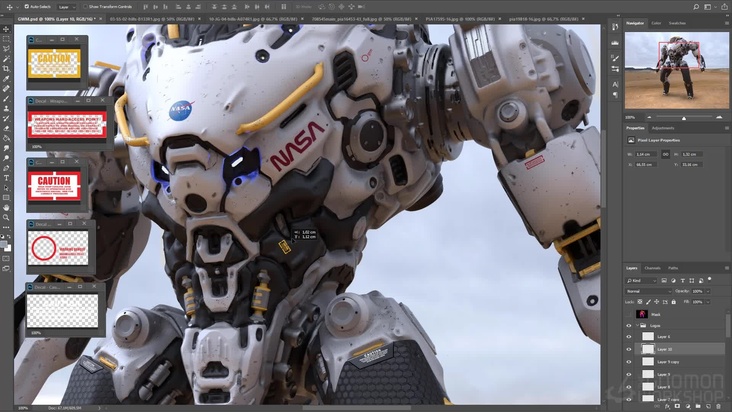
Task: Enable Show Transform Controls checkbox
Action: [x=85, y=7]
